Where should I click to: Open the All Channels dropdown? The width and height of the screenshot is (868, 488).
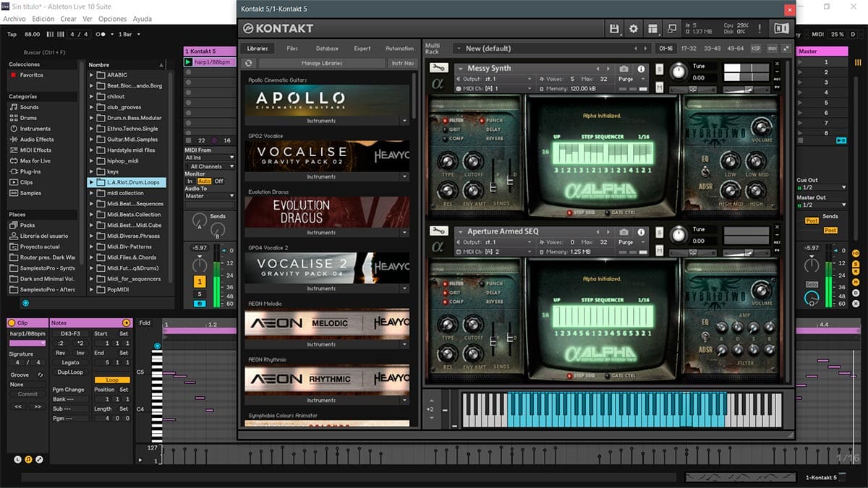(210, 166)
